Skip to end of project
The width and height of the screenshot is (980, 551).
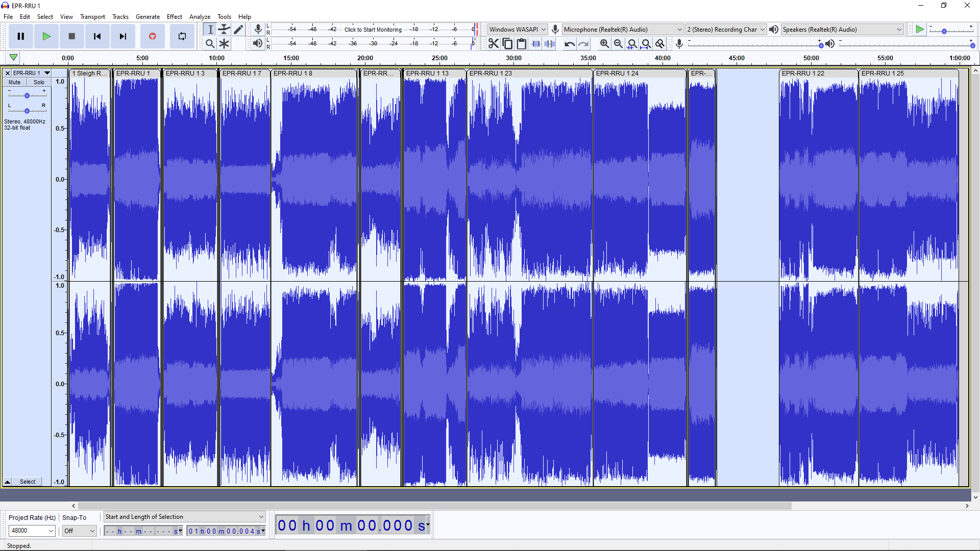[x=123, y=36]
